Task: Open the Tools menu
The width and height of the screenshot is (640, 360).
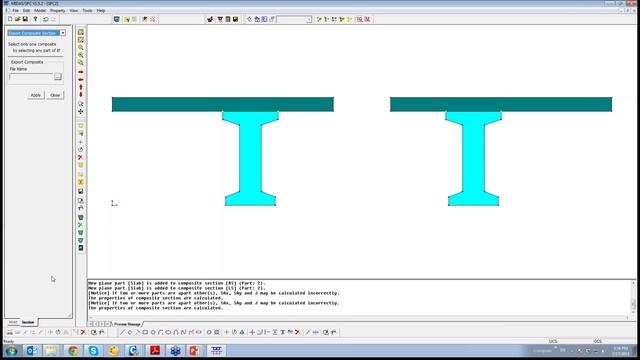Action: pos(88,10)
